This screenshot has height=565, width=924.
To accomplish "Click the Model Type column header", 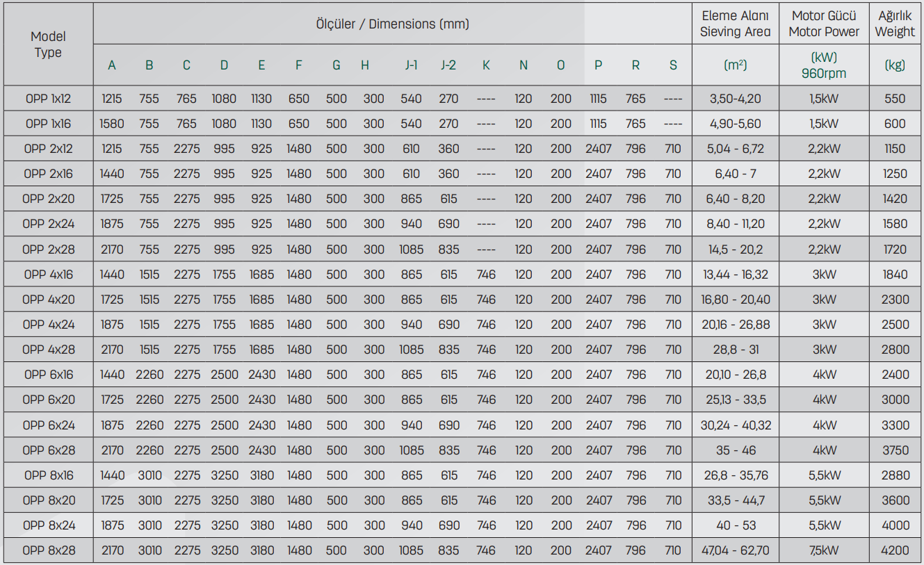I will click(x=47, y=44).
